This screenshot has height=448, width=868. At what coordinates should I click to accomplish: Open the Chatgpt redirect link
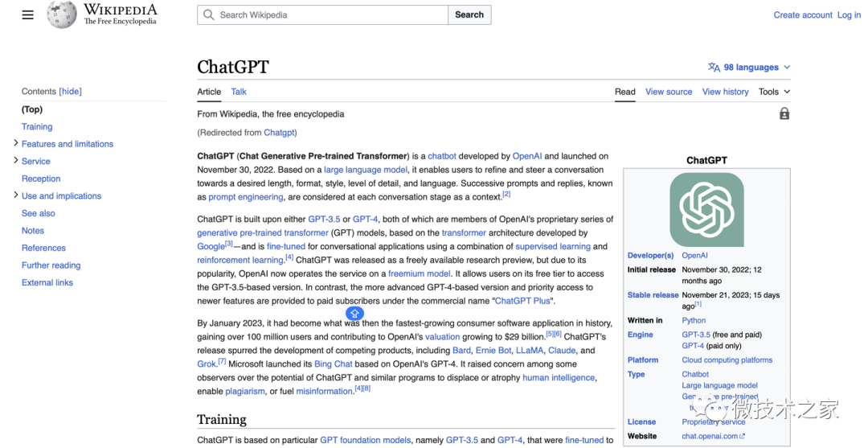pos(279,133)
